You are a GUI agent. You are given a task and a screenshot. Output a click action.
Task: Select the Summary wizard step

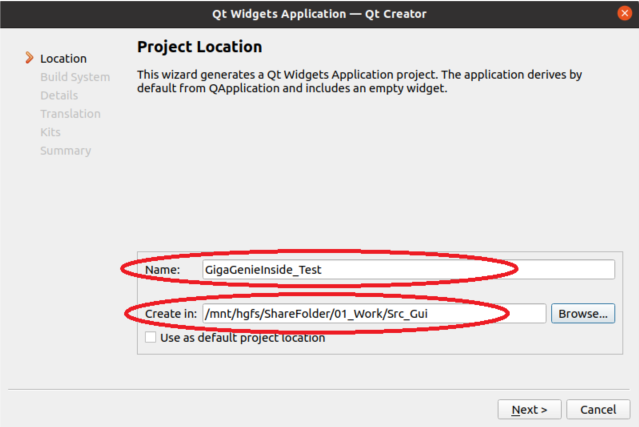click(66, 151)
